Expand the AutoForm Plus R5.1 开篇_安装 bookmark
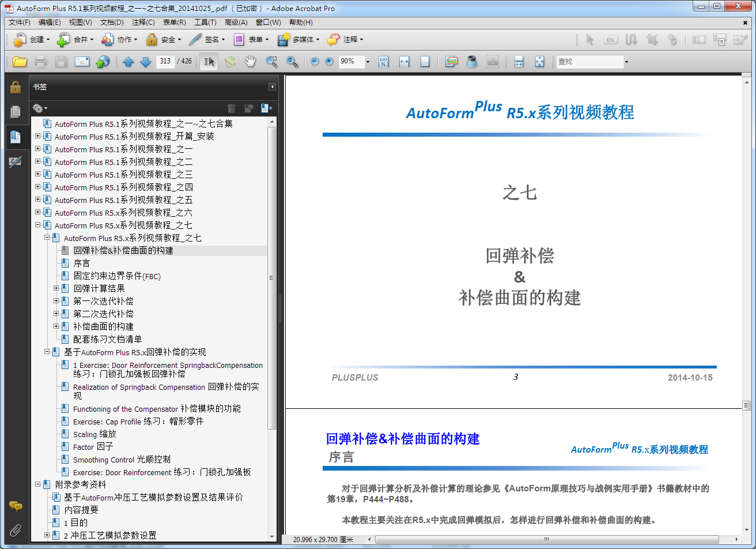 click(x=38, y=136)
